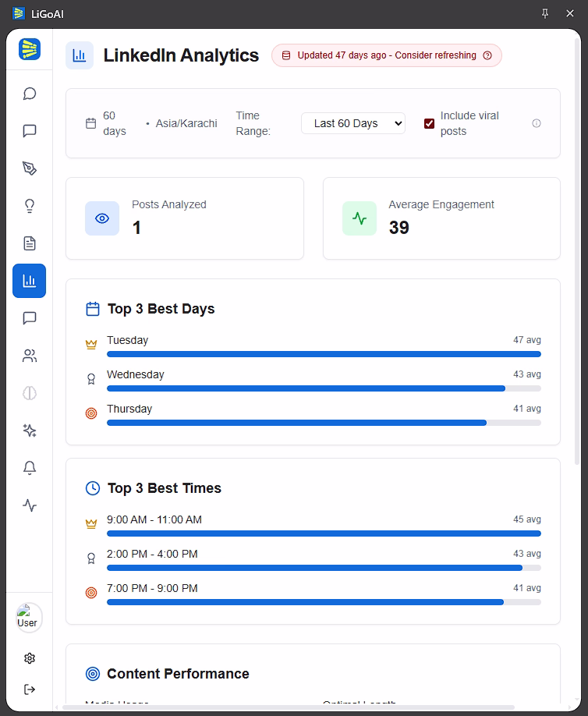588x716 pixels.
Task: Click the greyed-out brain icon in sidebar
Action: pyautogui.click(x=30, y=393)
